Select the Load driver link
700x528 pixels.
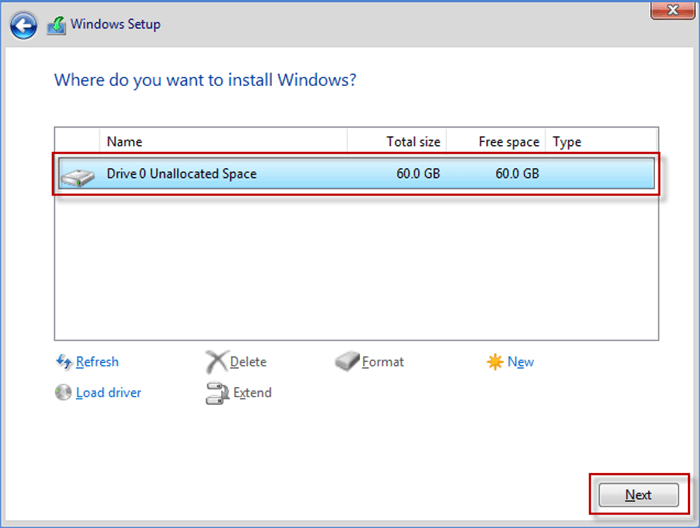click(x=108, y=393)
